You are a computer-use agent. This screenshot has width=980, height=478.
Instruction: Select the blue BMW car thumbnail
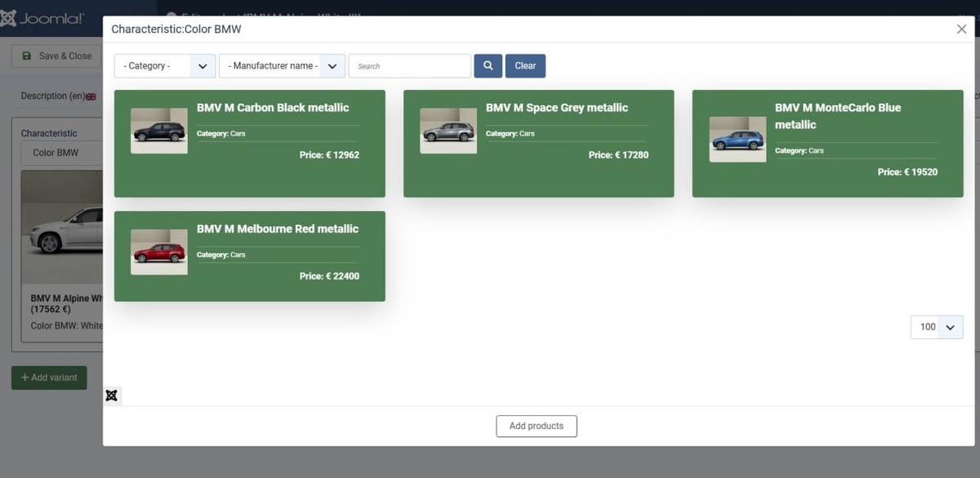[737, 140]
